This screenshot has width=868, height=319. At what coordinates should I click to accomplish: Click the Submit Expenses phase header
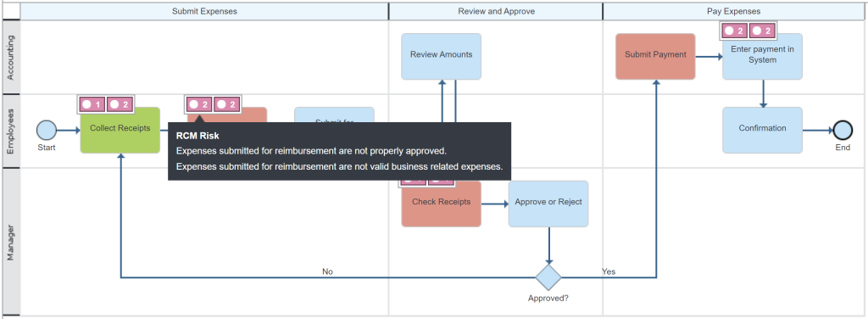(x=204, y=11)
